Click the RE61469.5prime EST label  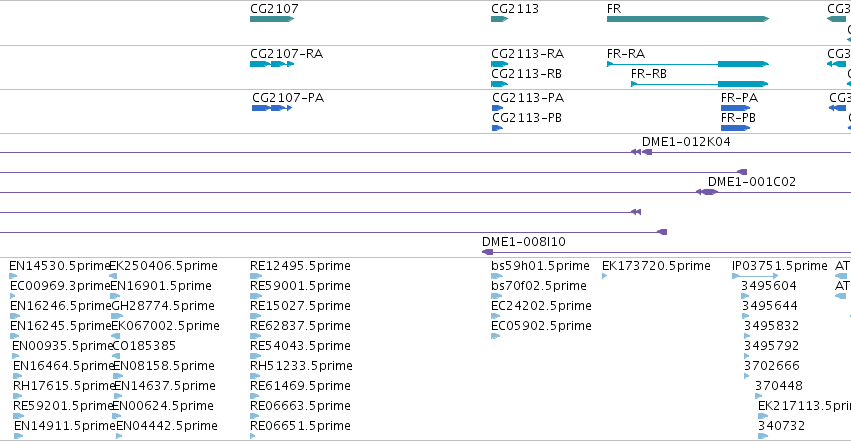(300, 386)
